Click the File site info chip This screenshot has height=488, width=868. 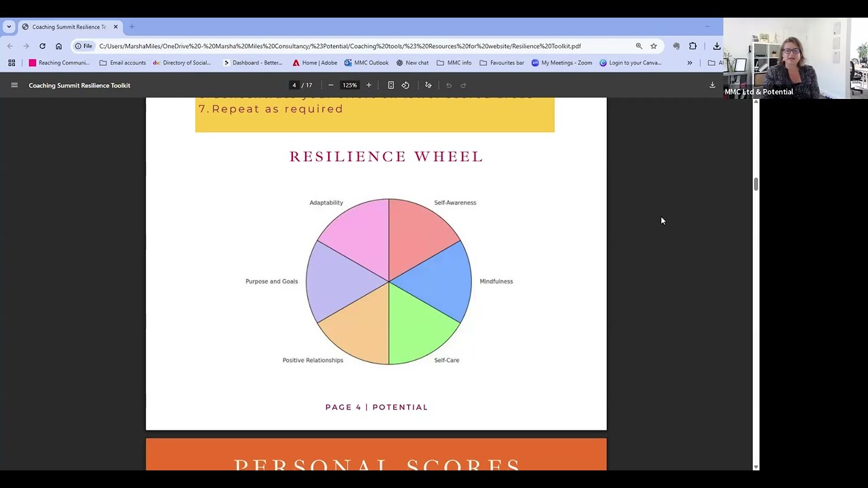tap(83, 46)
